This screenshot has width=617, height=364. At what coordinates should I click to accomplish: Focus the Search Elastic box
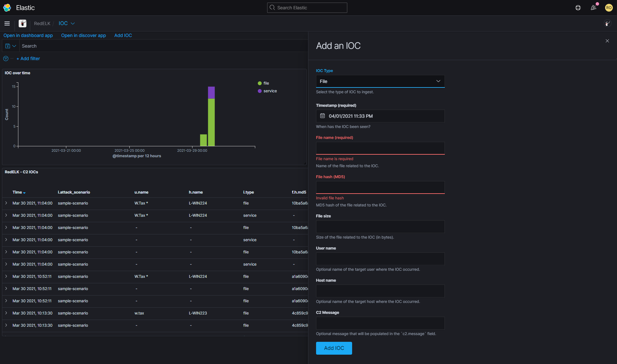(307, 8)
